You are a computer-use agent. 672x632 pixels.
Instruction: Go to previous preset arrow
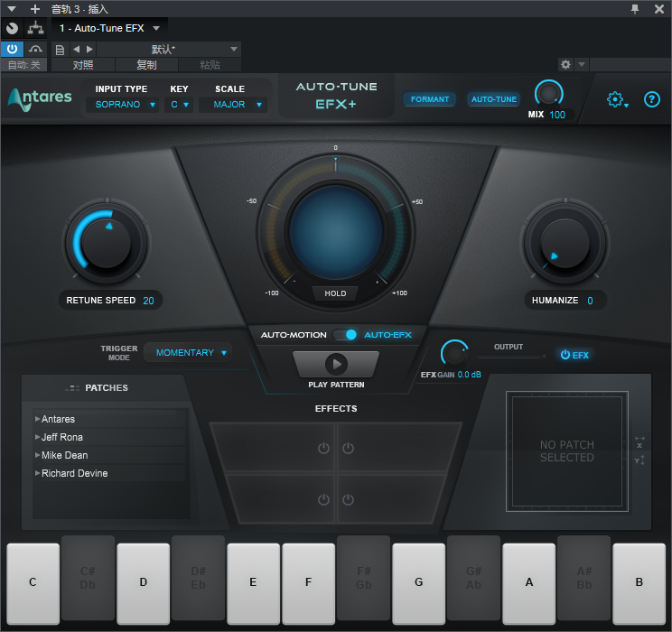coord(76,50)
